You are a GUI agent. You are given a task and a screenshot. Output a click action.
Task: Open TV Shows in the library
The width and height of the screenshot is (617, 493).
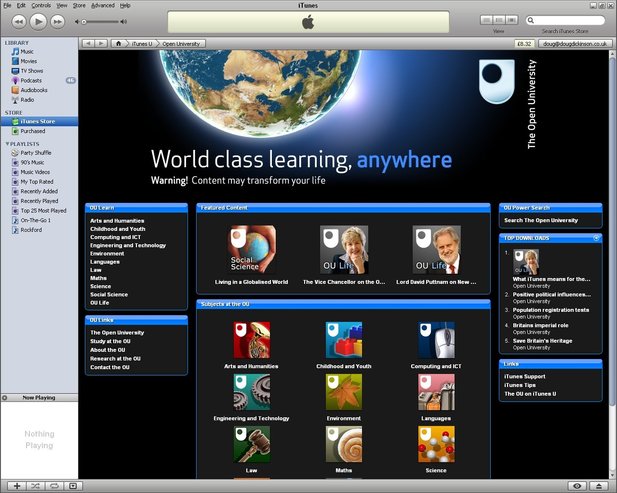pos(31,71)
